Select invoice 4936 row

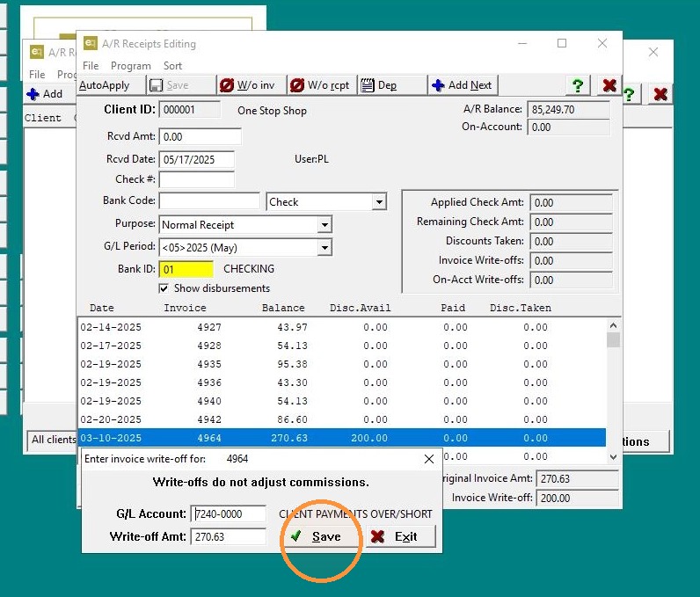pyautogui.click(x=341, y=382)
